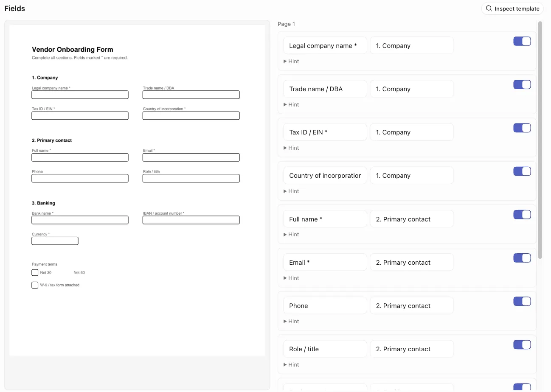
Task: Check the W-9 / tax form attached checkbox
Action: [x=35, y=285]
